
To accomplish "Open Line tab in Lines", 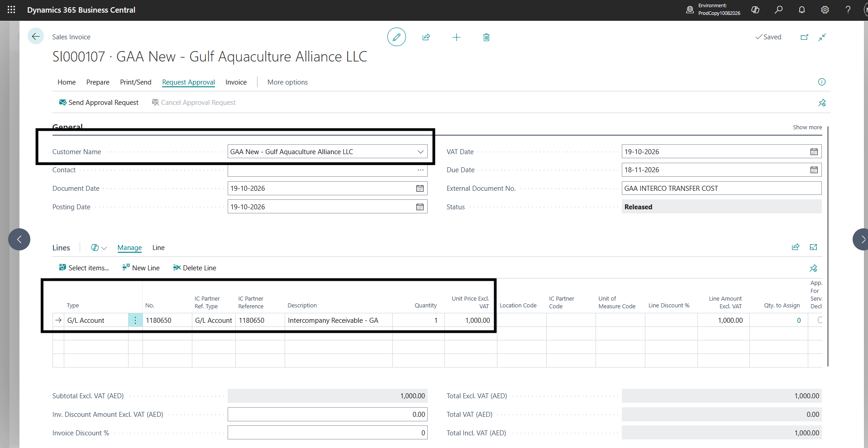I will pyautogui.click(x=158, y=248).
